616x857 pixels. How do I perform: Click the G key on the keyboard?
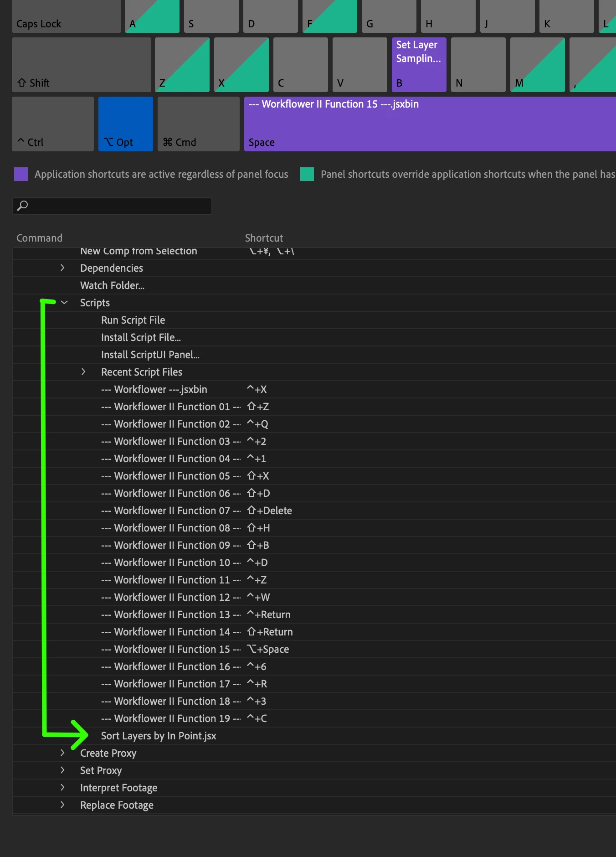389,16
